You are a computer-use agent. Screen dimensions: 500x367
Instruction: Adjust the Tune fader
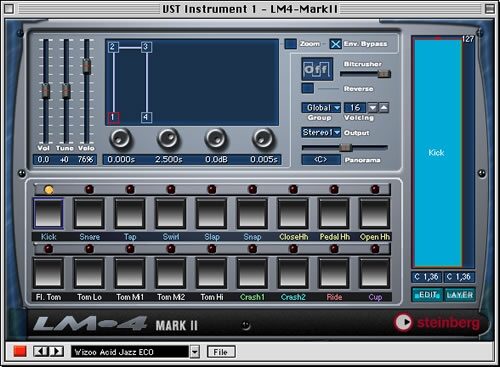[x=66, y=91]
